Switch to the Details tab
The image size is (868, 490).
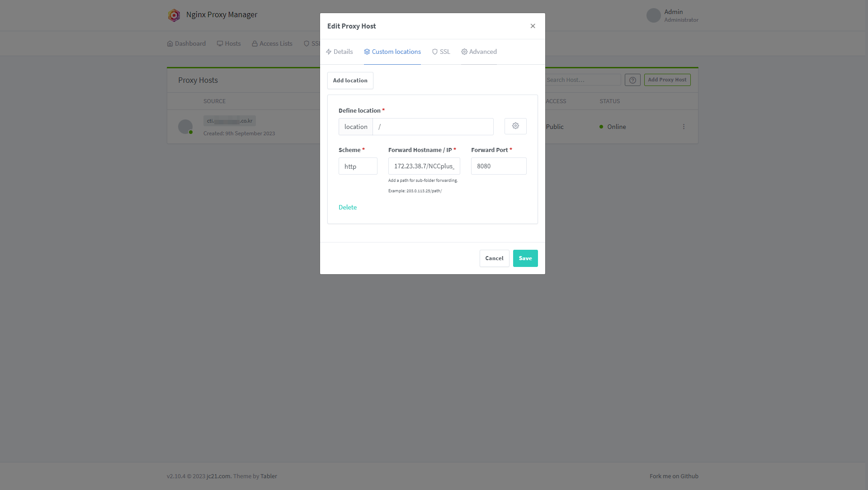click(x=339, y=52)
